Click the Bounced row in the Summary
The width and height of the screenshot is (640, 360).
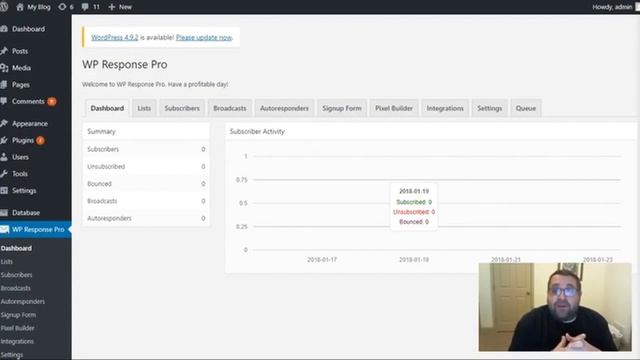tap(146, 184)
